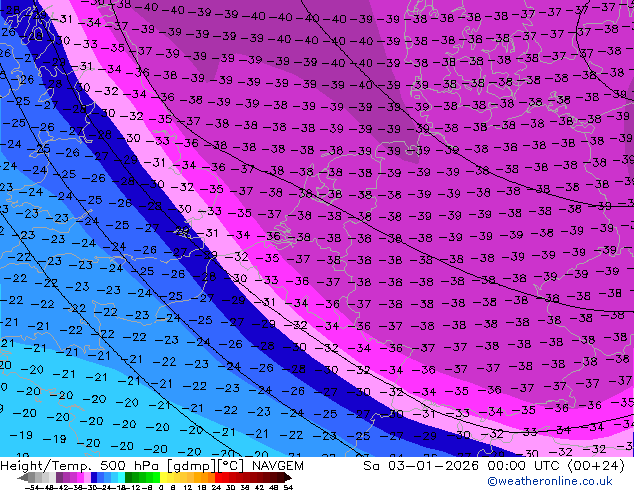Select the yellow legend swatch
This screenshot has width=634, height=490.
[163, 478]
